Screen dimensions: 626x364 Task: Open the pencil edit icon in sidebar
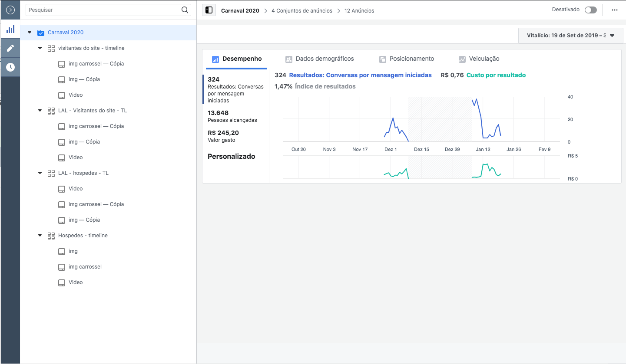click(10, 48)
